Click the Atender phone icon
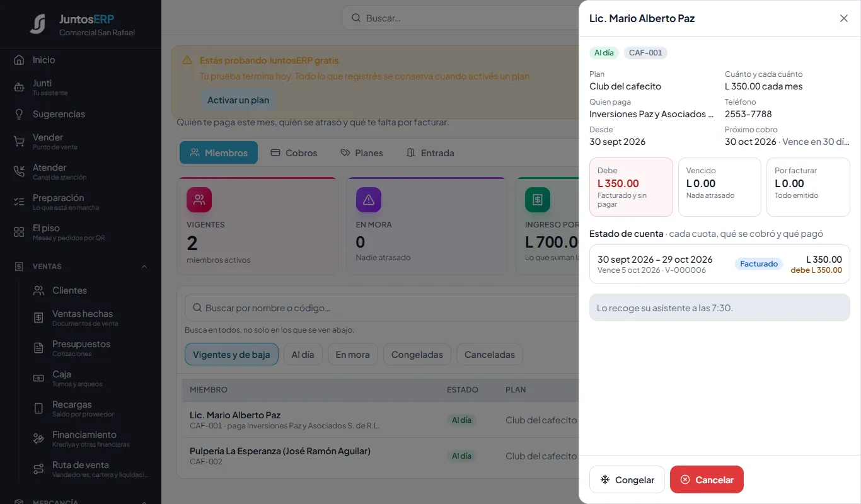Image resolution: width=861 pixels, height=504 pixels. click(19, 171)
